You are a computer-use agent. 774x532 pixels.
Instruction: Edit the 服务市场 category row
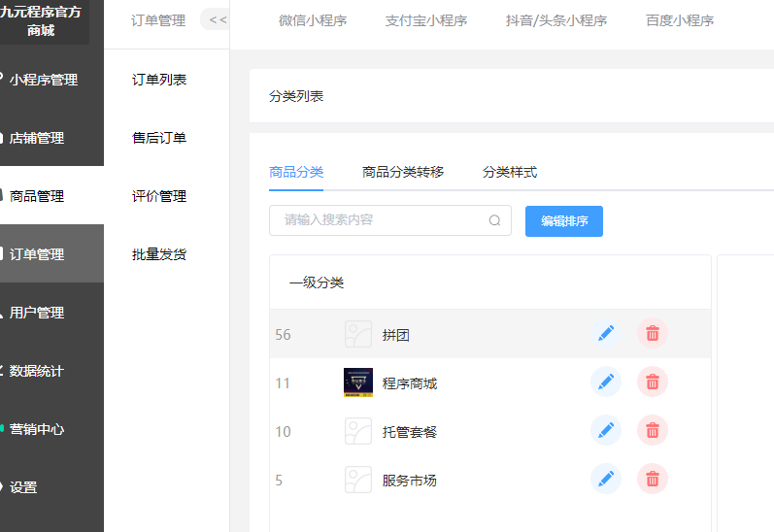click(606, 479)
